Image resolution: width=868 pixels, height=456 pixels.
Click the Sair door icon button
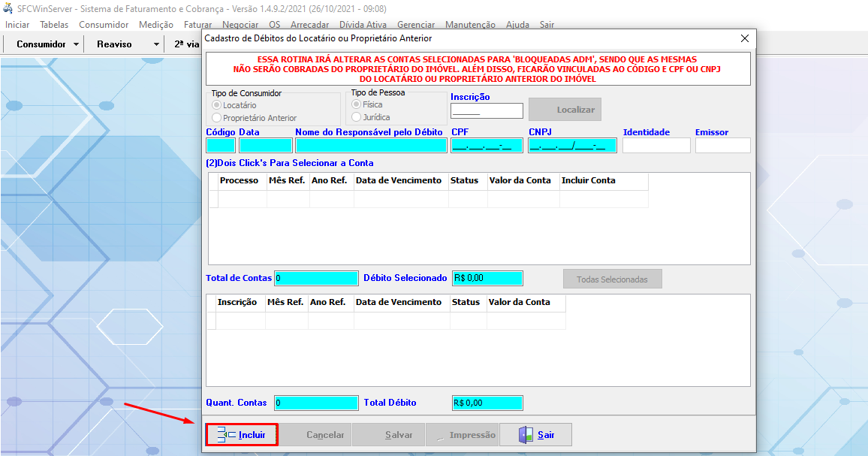pyautogui.click(x=526, y=435)
